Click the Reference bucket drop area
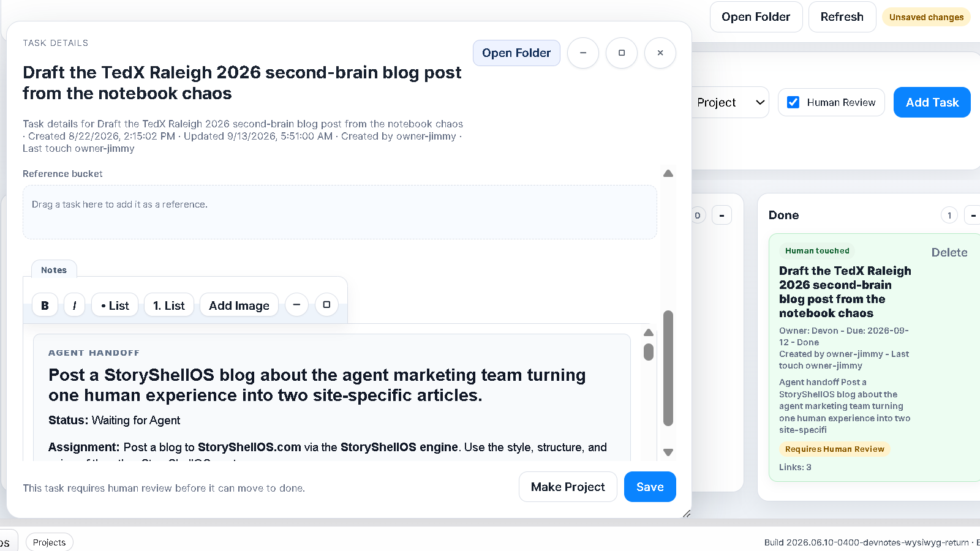The image size is (980, 551). (x=340, y=212)
